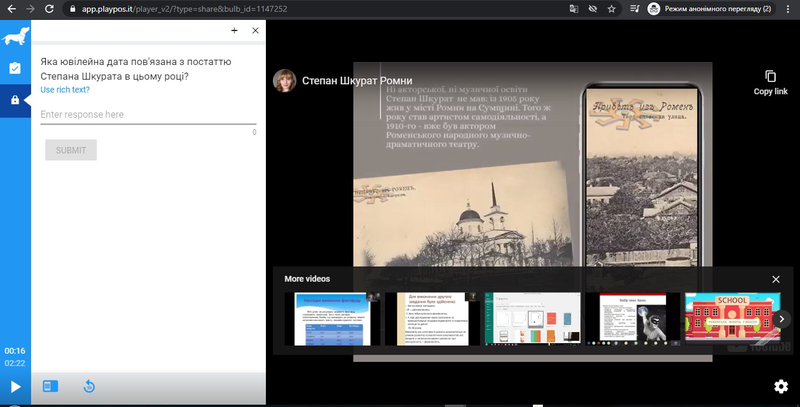The width and height of the screenshot is (800, 407).
Task: Close the More videos overlay
Action: 775,279
